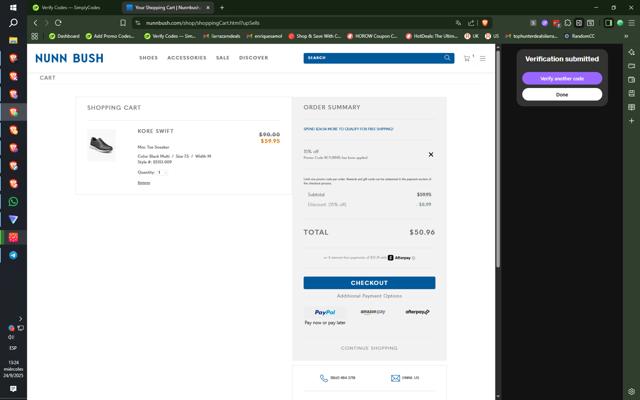Open the Add Promo Codes bookmark
Viewport: 640px width, 400px height.
[110, 36]
